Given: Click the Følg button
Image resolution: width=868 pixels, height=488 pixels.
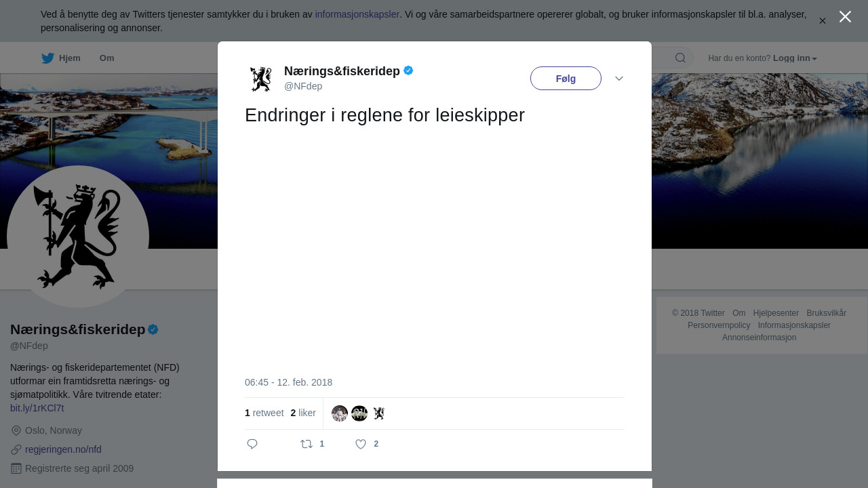Looking at the screenshot, I should 566,79.
